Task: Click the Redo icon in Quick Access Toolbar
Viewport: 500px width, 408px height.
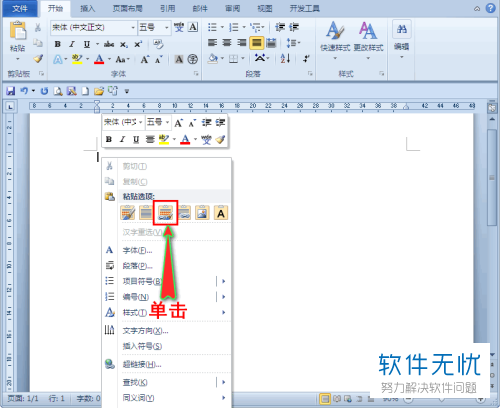Action: (44, 91)
